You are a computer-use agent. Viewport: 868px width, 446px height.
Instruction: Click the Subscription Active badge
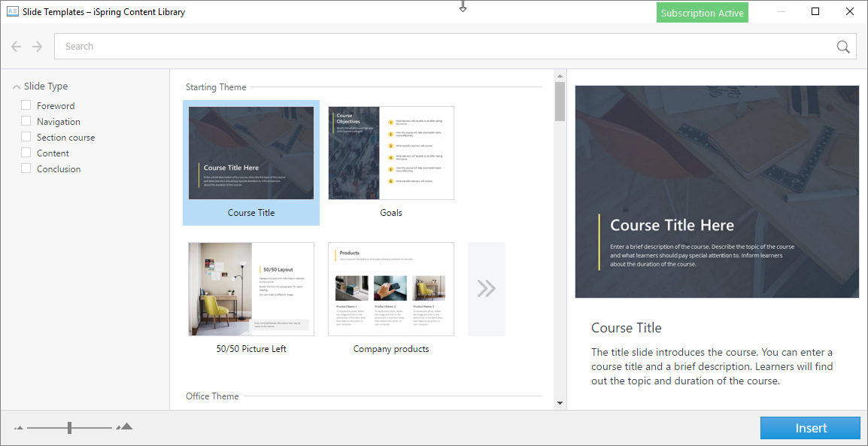702,12
